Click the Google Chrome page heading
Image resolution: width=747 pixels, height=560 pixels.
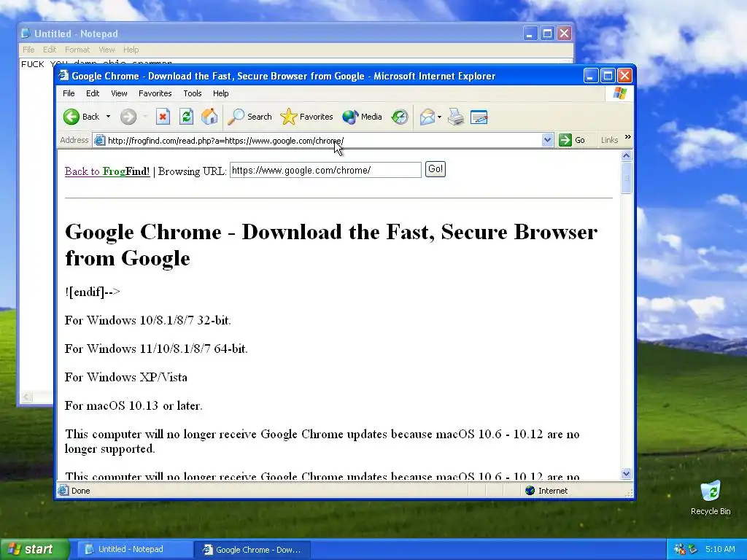(x=331, y=245)
